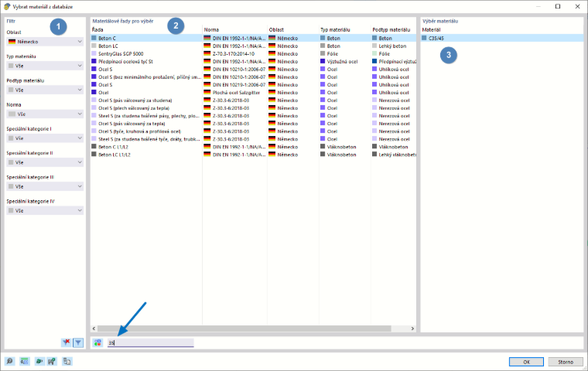Open Speciální kategorie III dropdown
The image size is (588, 371).
tap(45, 186)
